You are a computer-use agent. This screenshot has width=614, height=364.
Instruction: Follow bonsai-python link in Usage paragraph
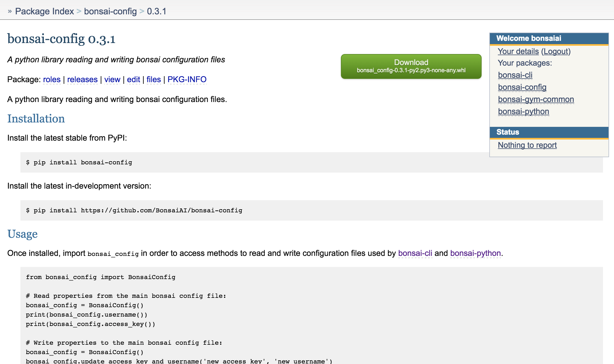click(x=476, y=253)
